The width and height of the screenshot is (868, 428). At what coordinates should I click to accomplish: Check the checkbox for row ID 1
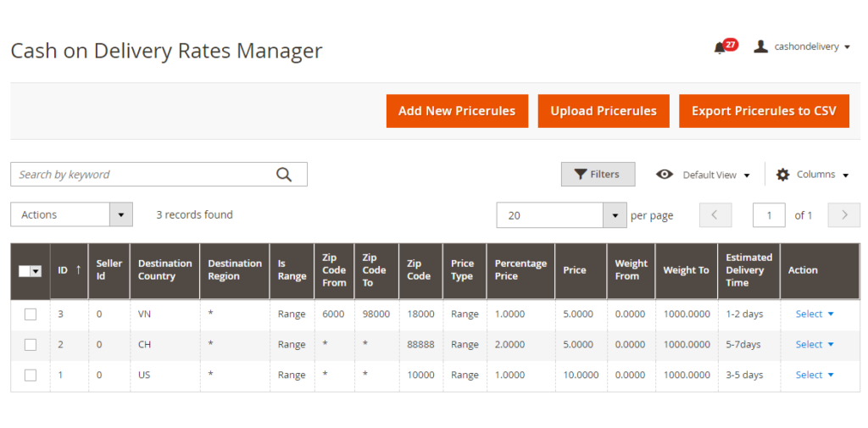tap(31, 375)
